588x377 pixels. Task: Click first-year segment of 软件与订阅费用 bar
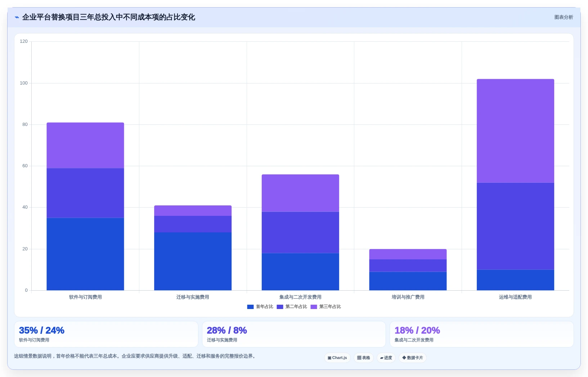tap(85, 254)
